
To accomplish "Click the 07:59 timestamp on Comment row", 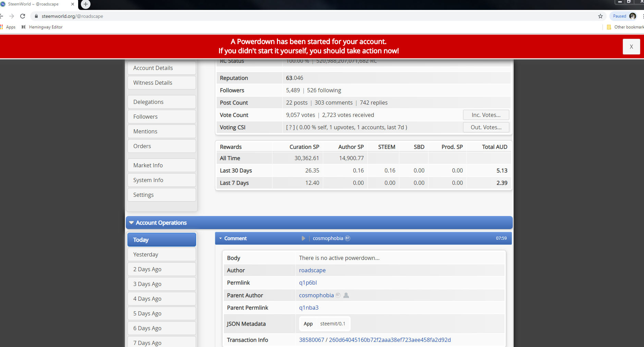I will tap(501, 238).
